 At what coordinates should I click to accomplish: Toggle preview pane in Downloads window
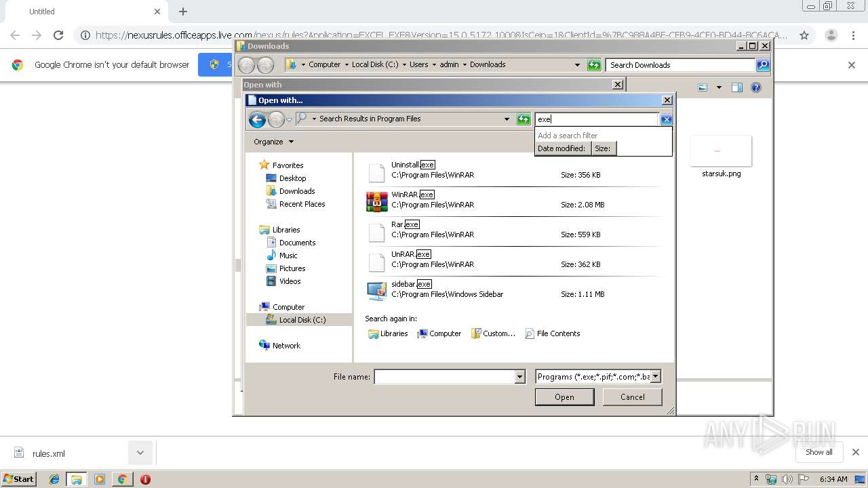[737, 87]
